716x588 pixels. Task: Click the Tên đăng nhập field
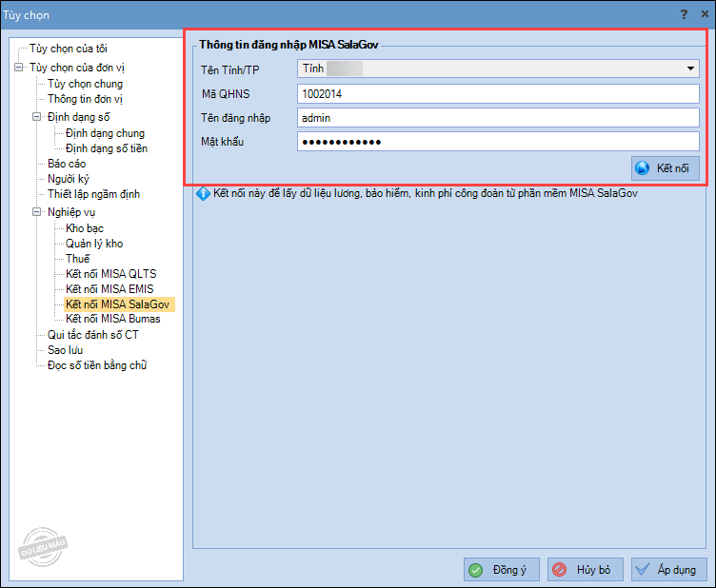point(498,118)
